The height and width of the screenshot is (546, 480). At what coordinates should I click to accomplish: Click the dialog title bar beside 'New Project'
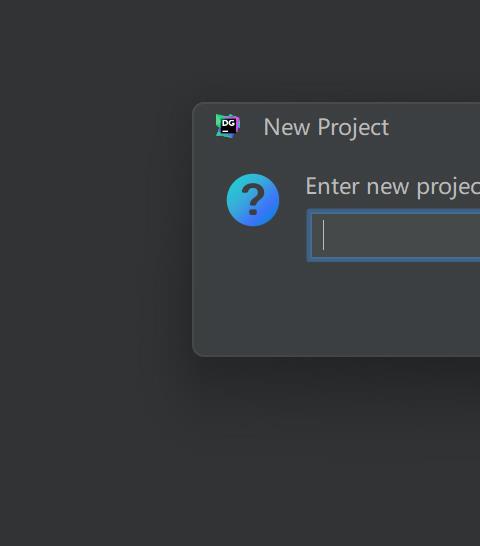435,127
